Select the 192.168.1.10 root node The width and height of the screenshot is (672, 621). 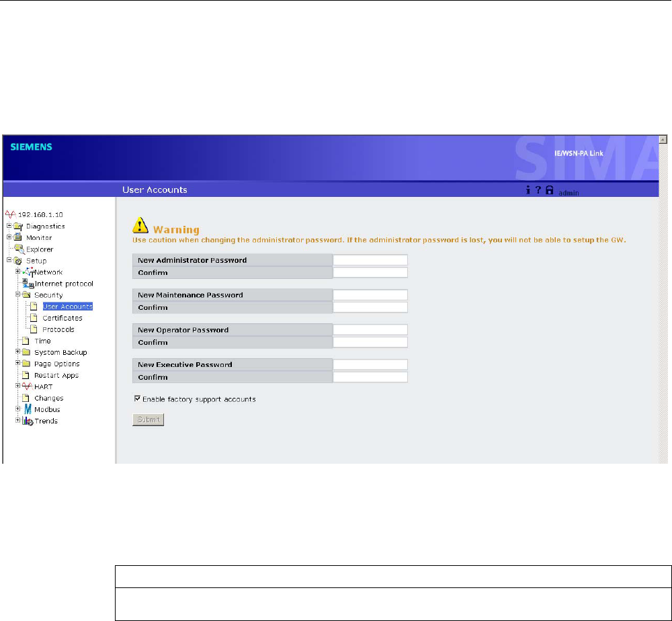(40, 214)
